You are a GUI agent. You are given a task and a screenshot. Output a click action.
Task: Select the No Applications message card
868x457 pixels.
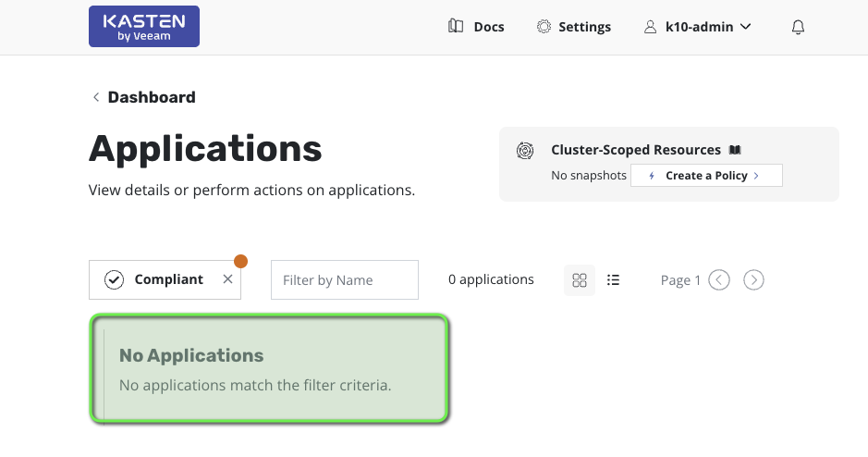(x=269, y=369)
